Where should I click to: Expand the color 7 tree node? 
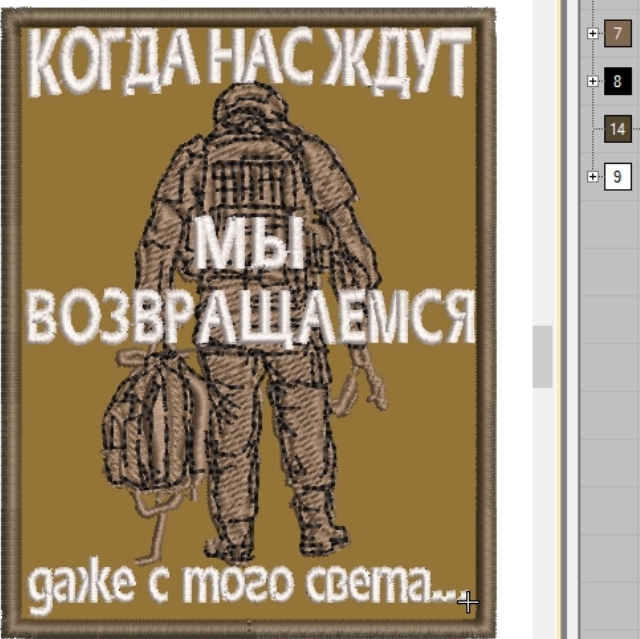click(x=593, y=33)
